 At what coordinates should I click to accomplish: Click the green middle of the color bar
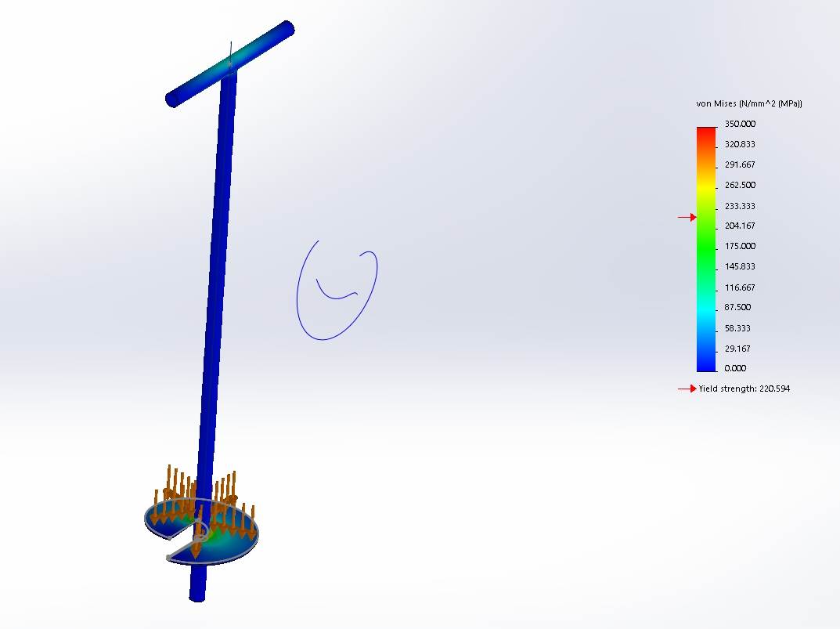(706, 235)
